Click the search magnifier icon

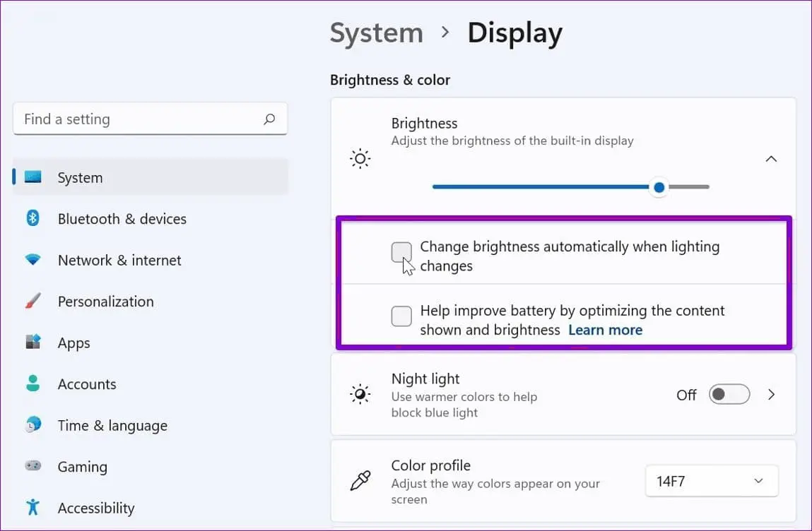[269, 119]
